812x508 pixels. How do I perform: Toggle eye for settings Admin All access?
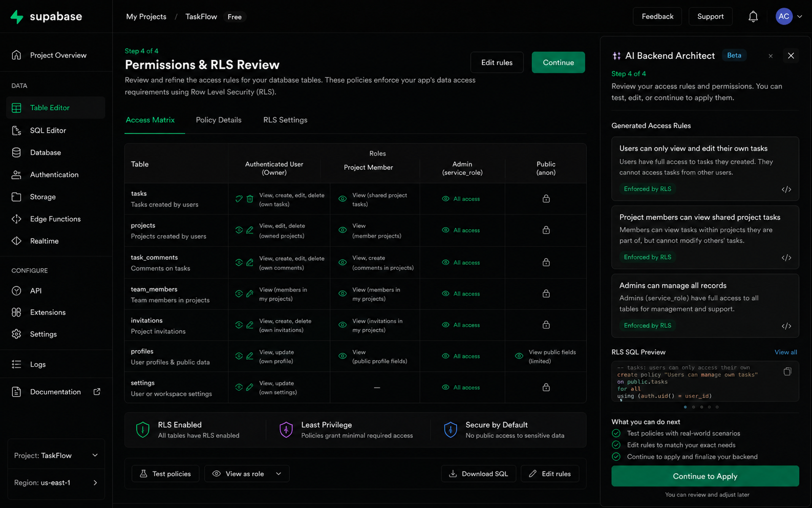445,387
